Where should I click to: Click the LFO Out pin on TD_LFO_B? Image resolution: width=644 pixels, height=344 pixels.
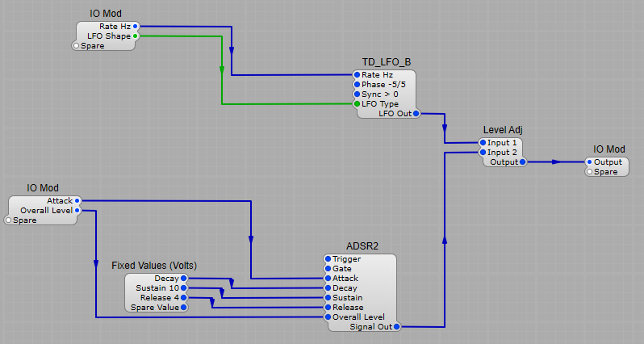(416, 114)
